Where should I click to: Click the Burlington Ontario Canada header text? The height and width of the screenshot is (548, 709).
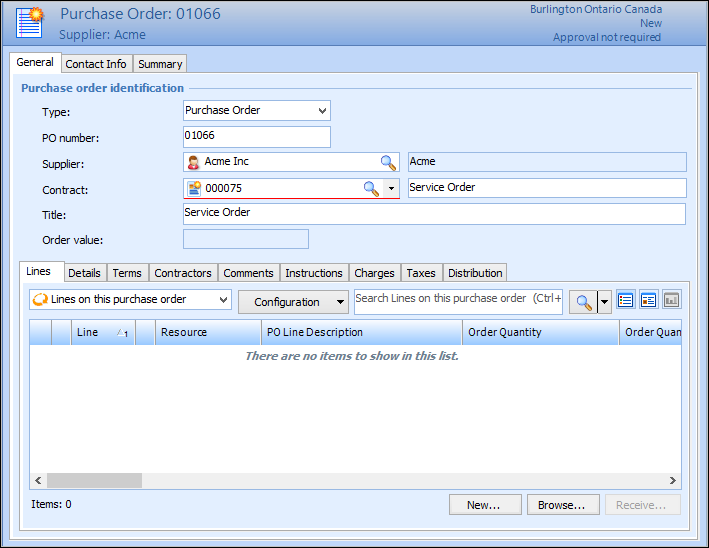pos(596,9)
